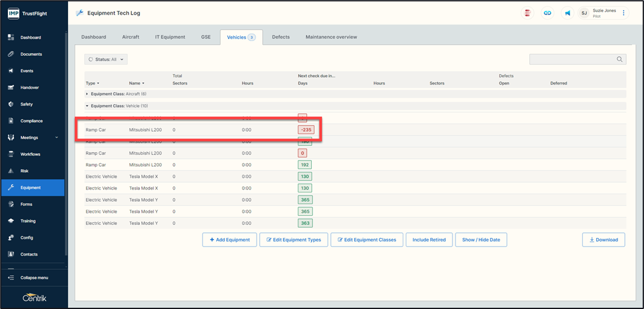644x309 pixels.
Task: Click the Documents paperclip icon
Action: tap(10, 54)
